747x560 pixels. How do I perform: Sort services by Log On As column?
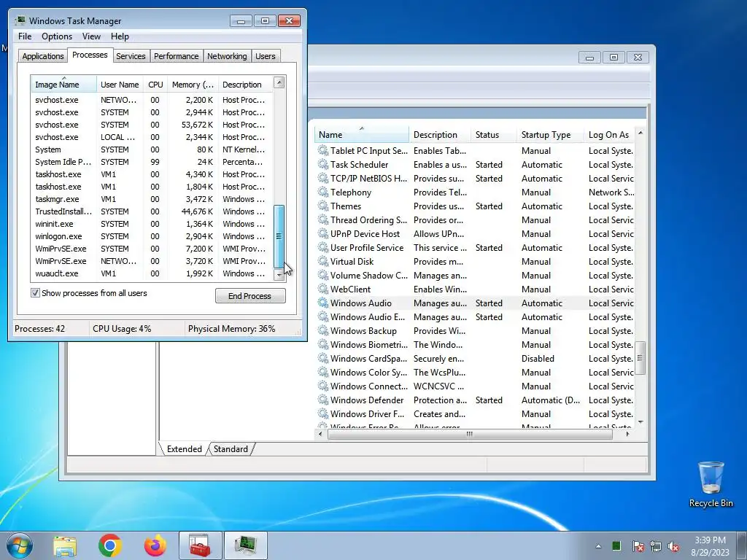[610, 135]
